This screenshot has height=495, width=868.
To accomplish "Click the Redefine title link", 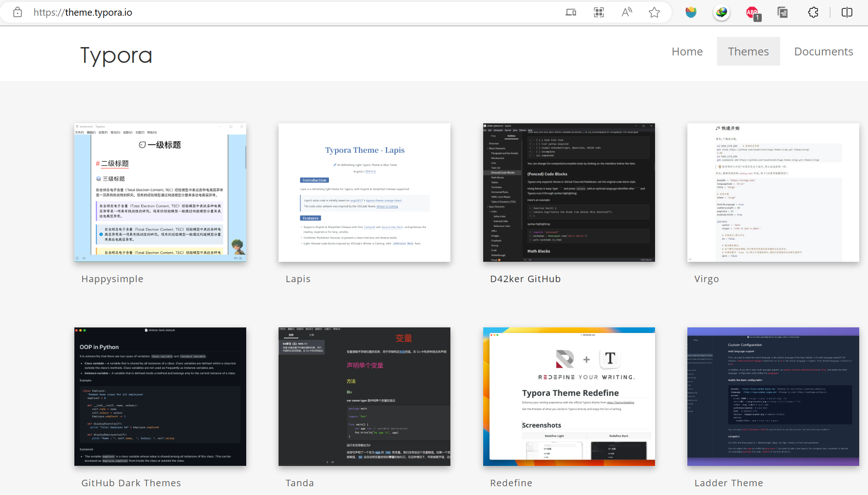I will pyautogui.click(x=511, y=483).
